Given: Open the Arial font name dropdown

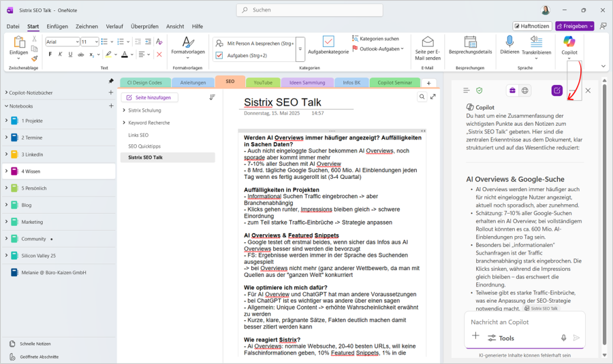Looking at the screenshot, I should pyautogui.click(x=76, y=42).
